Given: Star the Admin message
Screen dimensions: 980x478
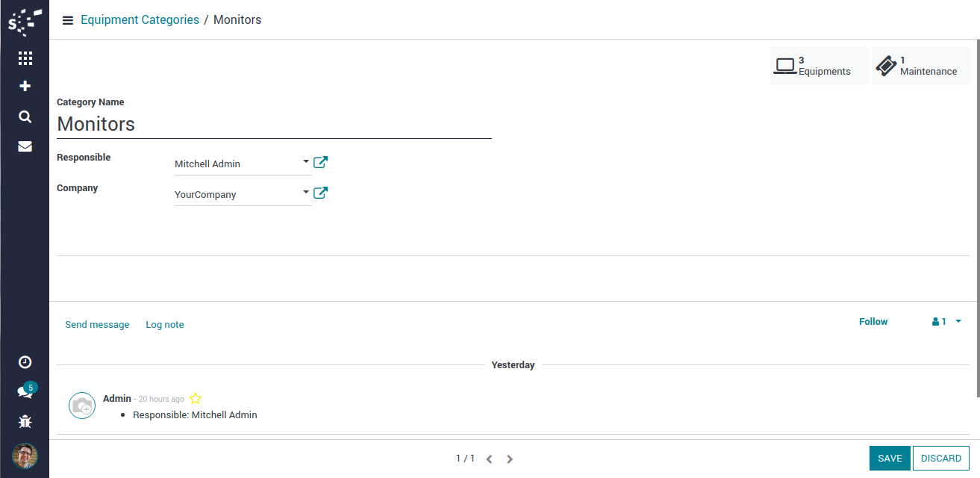Looking at the screenshot, I should (196, 399).
